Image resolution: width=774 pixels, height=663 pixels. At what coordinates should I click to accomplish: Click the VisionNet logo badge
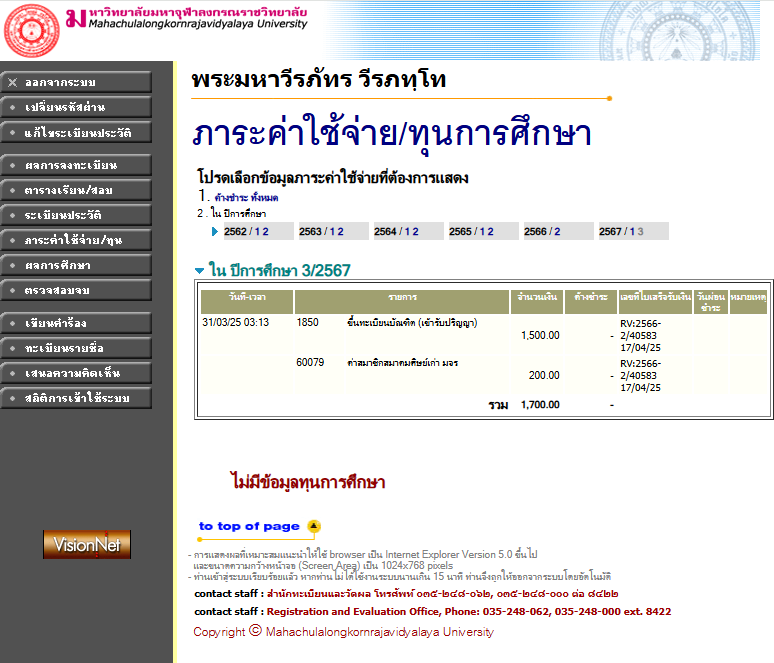[87, 544]
